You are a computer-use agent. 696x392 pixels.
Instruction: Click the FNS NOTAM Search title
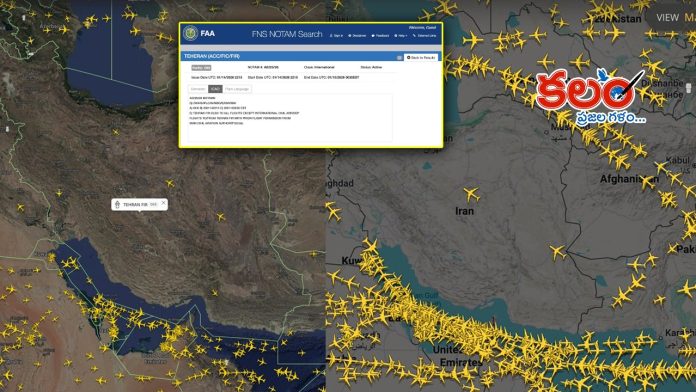287,34
